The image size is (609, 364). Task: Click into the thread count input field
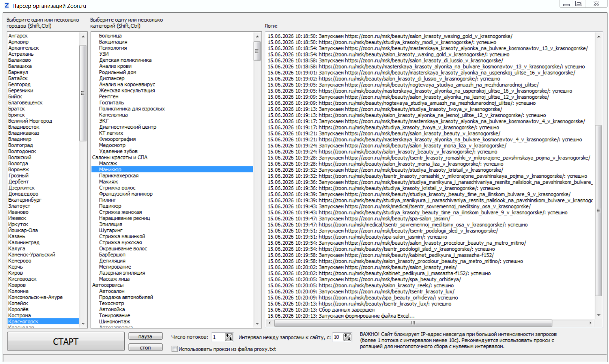[218, 337]
